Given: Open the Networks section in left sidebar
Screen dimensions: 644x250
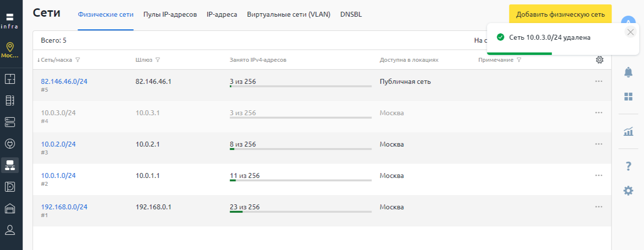Looking at the screenshot, I should (10, 165).
